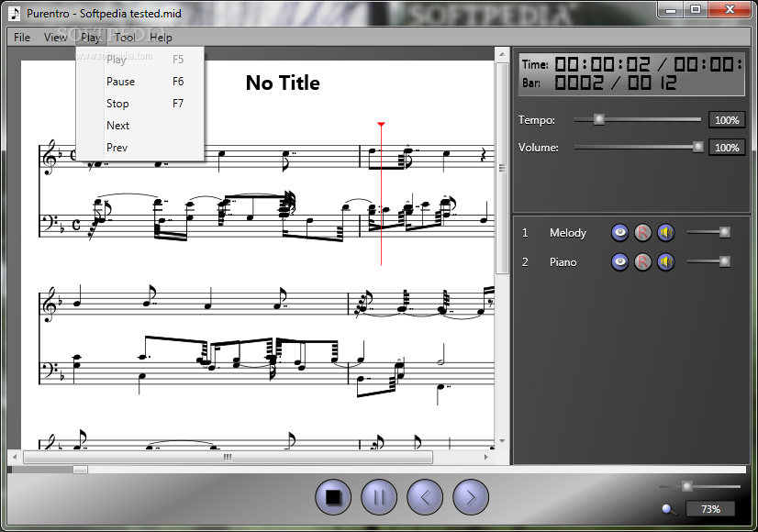The height and width of the screenshot is (532, 758).
Task: Click the Stop playback button
Action: point(333,497)
